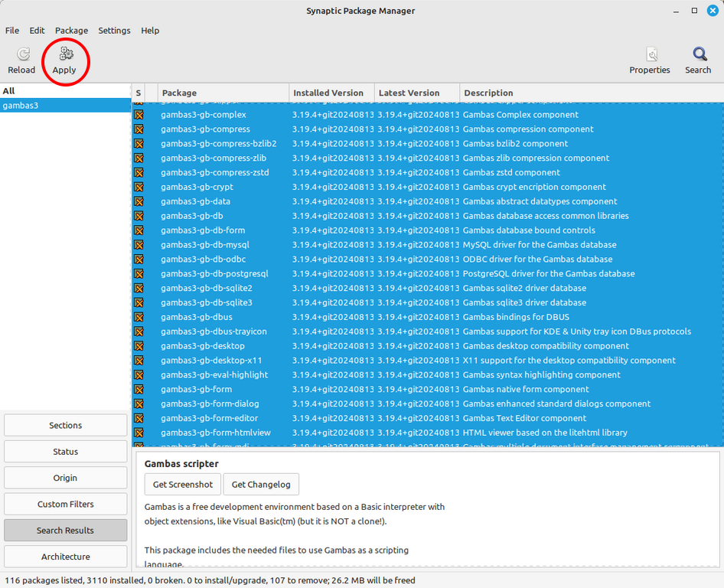724x588 pixels.
Task: Open the Search tool in toolbar
Action: (698, 61)
